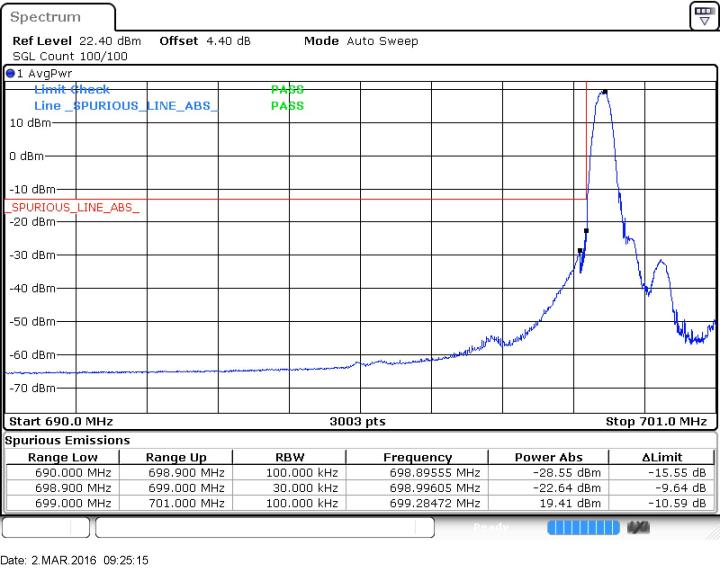This screenshot has width=720, height=581.
Task: Click the Range Up column header
Action: (176, 457)
